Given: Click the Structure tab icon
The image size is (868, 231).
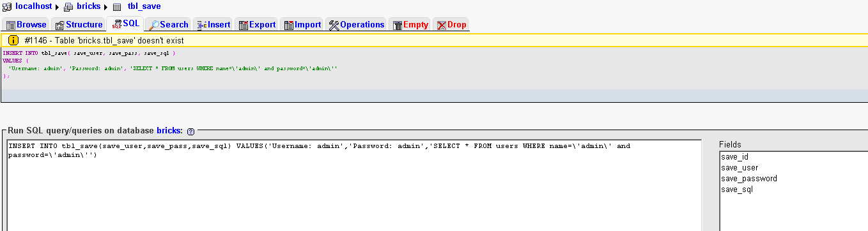Looking at the screenshot, I should click(60, 25).
